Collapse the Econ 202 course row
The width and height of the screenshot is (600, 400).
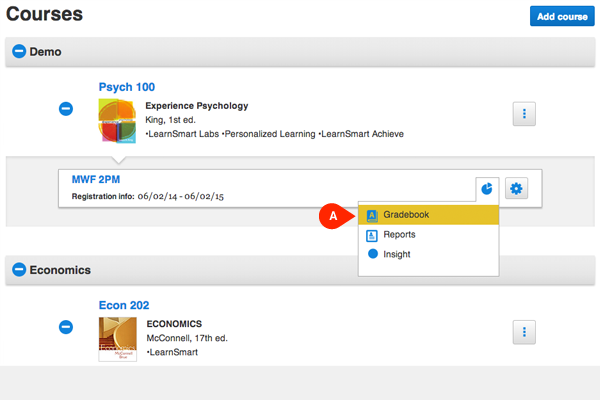click(x=66, y=327)
